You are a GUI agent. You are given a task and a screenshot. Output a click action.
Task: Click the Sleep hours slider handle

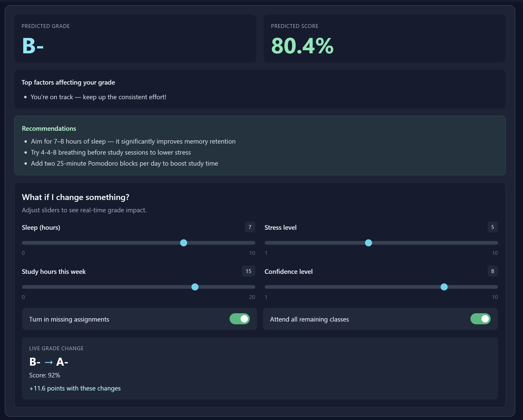tap(184, 243)
